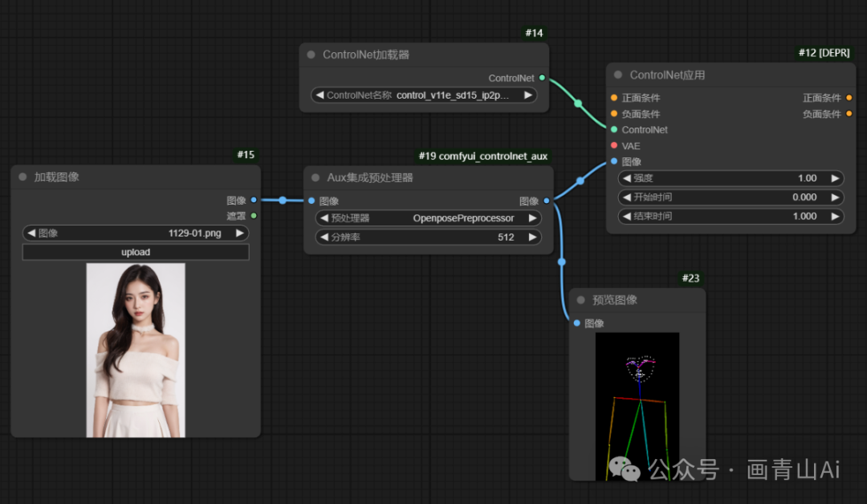Click the upload button

[136, 252]
